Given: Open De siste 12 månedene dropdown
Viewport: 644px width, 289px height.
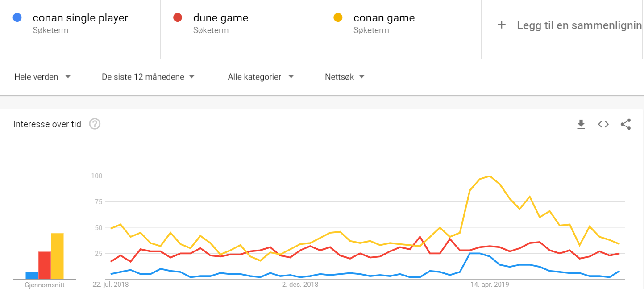Looking at the screenshot, I should (x=148, y=77).
